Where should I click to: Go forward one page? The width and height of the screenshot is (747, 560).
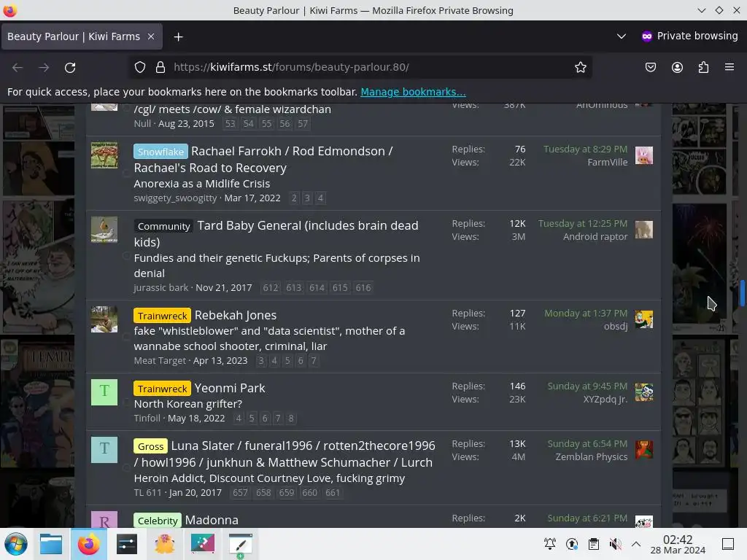pos(44,68)
